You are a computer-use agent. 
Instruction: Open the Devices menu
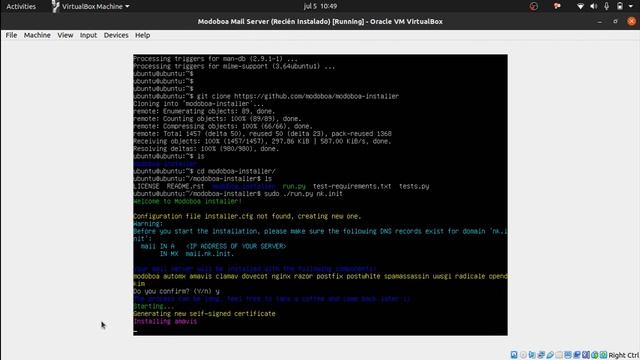(116, 35)
